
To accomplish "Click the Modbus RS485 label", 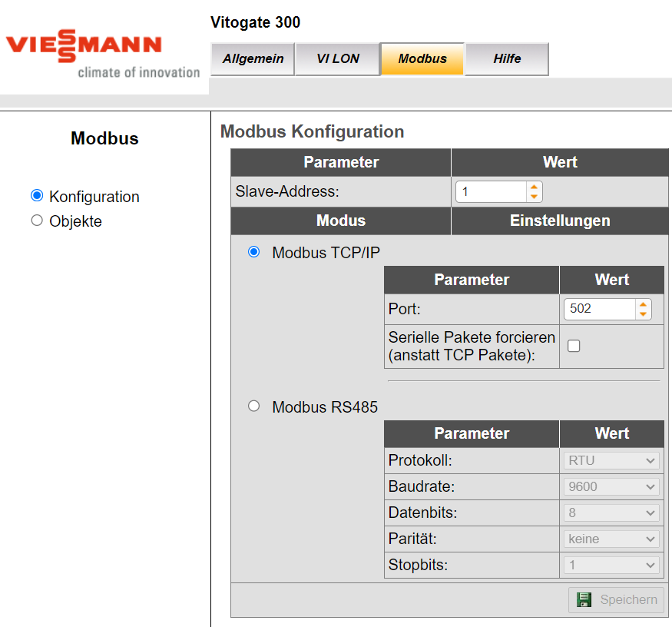I will pos(325,407).
